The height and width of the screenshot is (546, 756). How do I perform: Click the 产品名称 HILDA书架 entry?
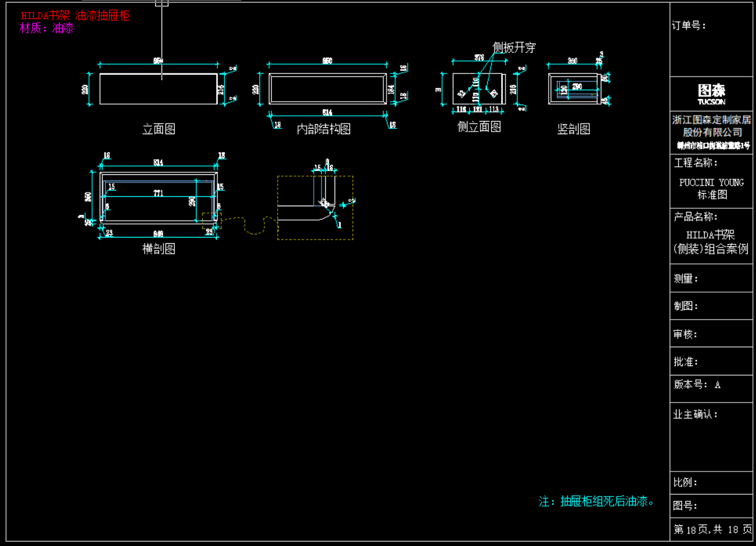point(711,241)
